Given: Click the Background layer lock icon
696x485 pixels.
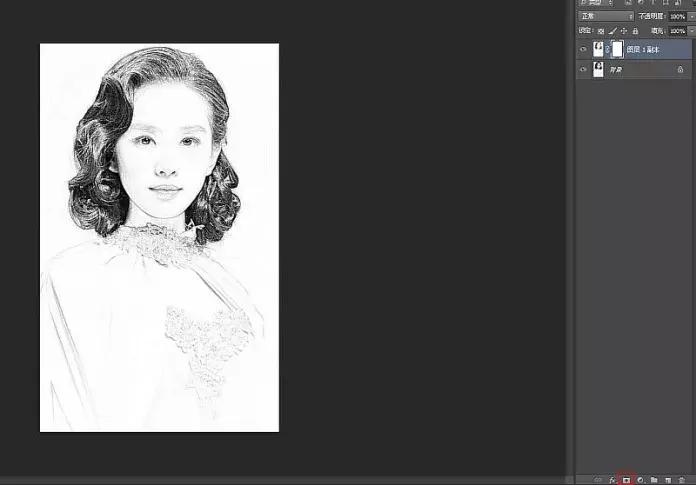Looking at the screenshot, I should 680,70.
